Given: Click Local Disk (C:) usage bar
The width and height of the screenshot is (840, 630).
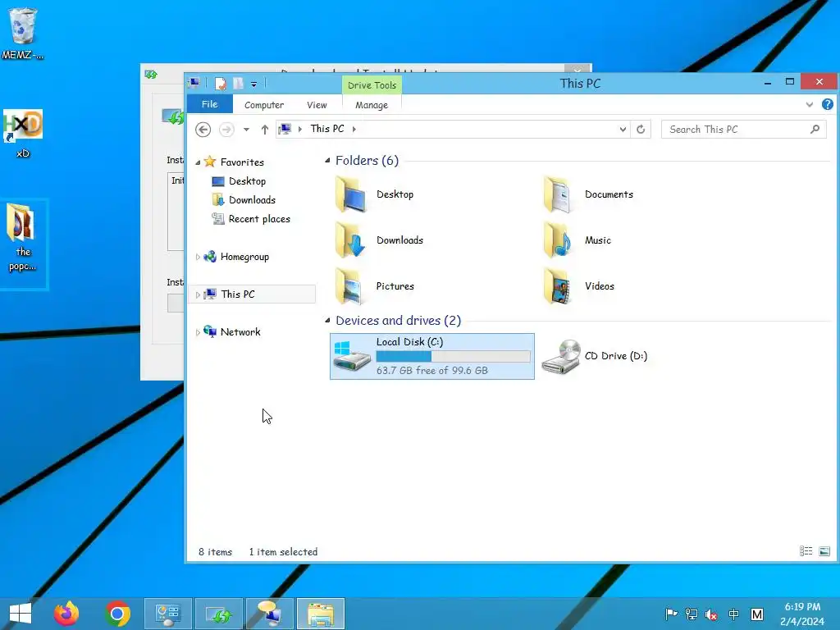Looking at the screenshot, I should pos(453,356).
